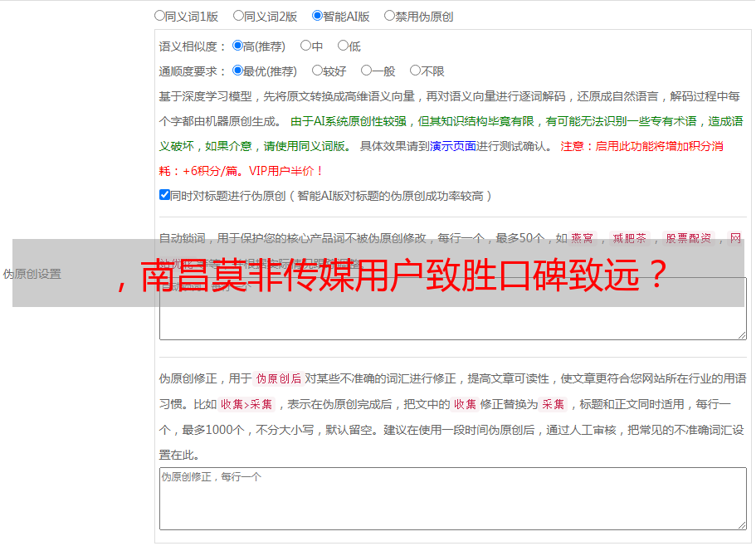Click the 通顺度要求 label
This screenshot has width=756, height=546.
[192, 71]
